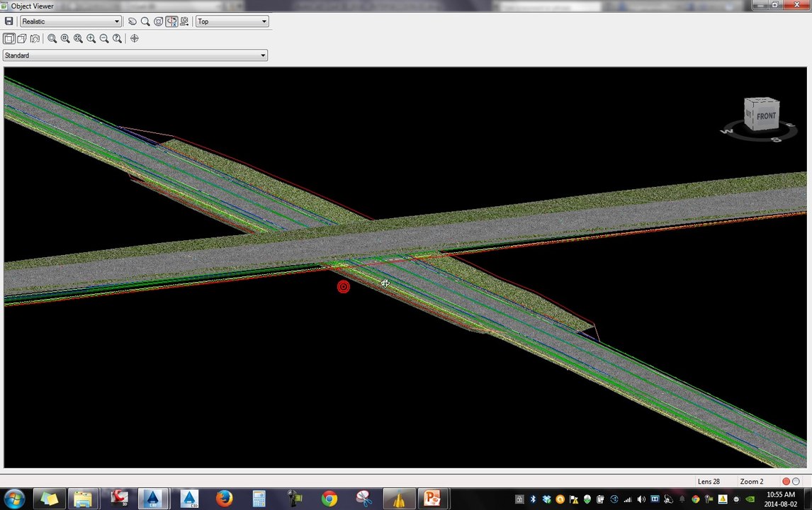Enable Perspective projection mode
The width and height of the screenshot is (812, 510).
(22, 38)
